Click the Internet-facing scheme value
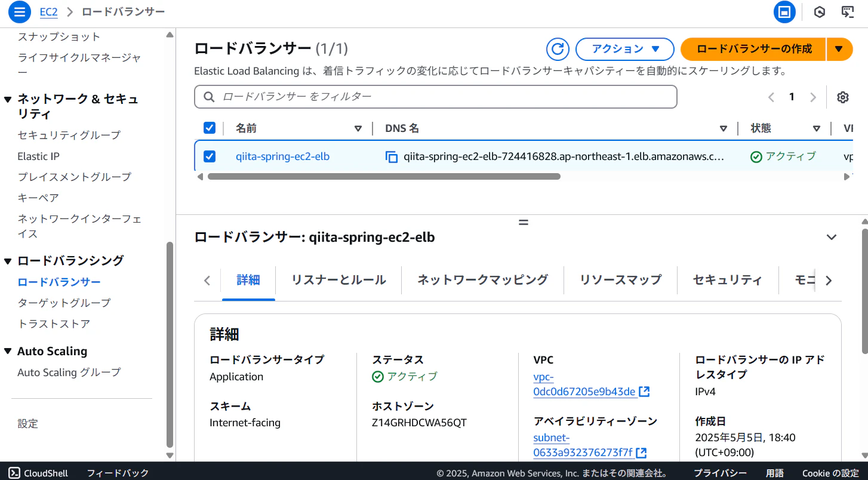The width and height of the screenshot is (868, 480). [245, 423]
